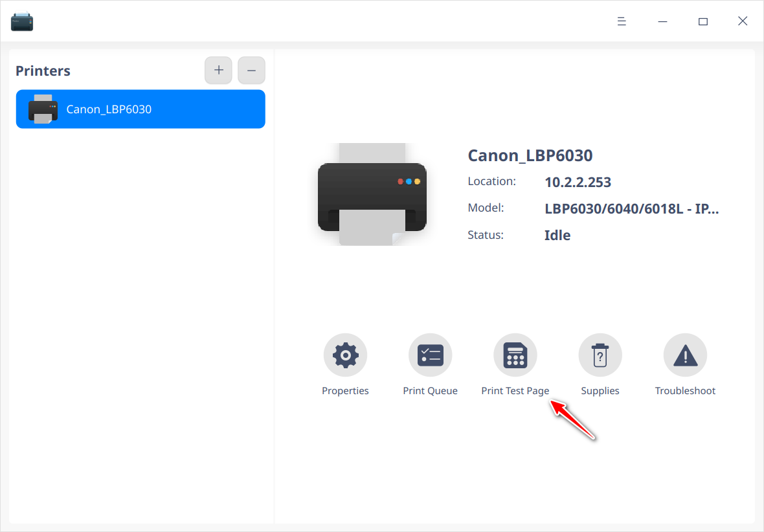The width and height of the screenshot is (764, 532).
Task: Open the Print Queue icon
Action: tap(430, 355)
